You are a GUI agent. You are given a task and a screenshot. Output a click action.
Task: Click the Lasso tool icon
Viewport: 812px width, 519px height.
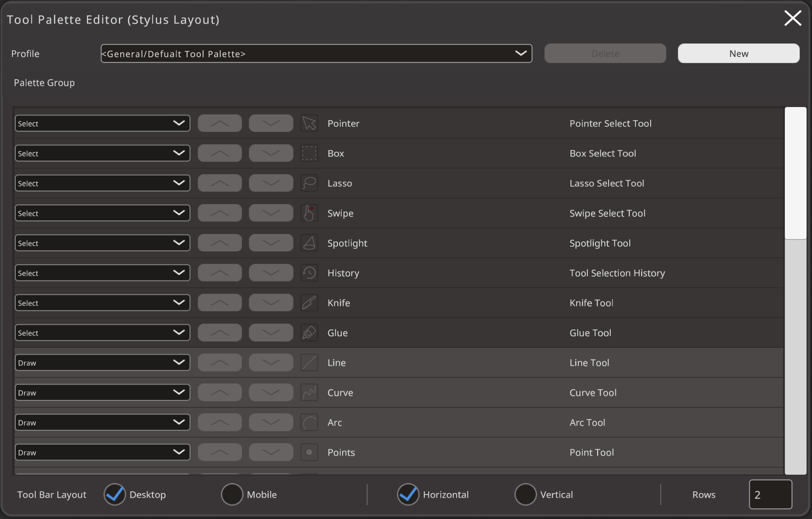pos(309,183)
